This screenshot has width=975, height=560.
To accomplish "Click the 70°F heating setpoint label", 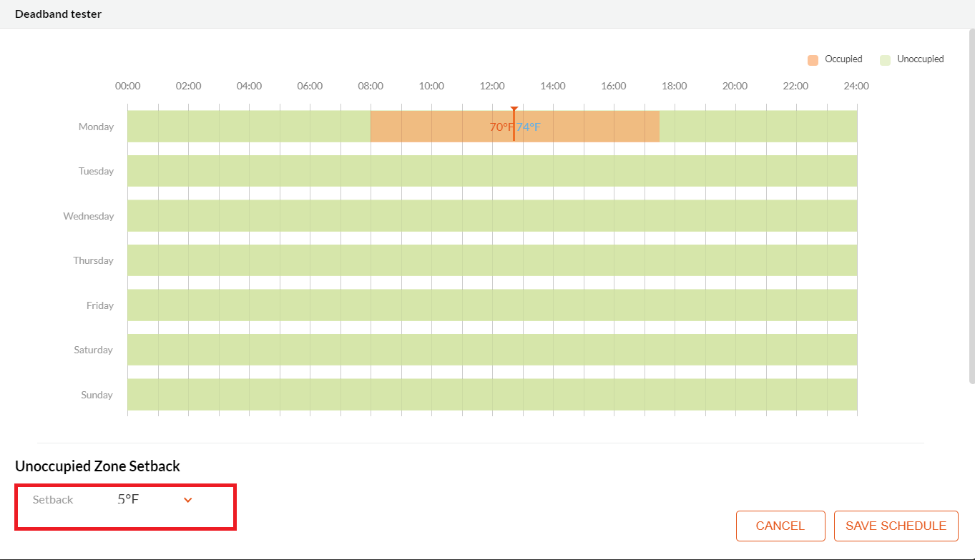I will click(500, 127).
